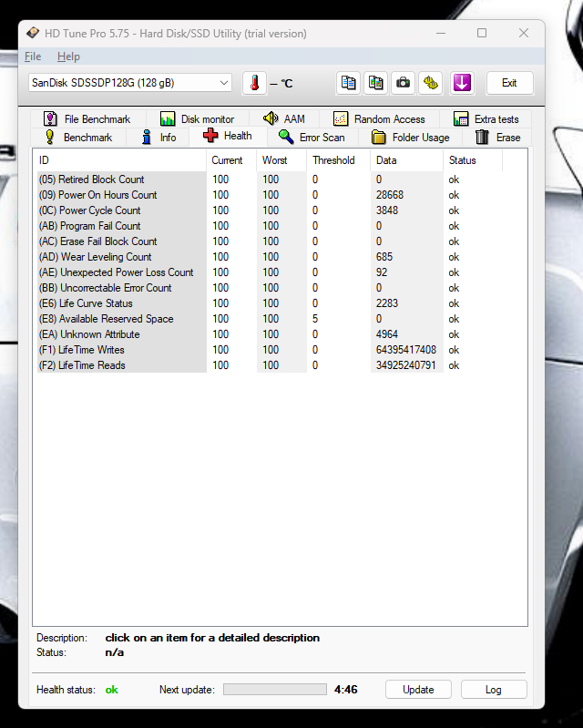Open the Help menu
This screenshot has height=728, width=583.
pyautogui.click(x=68, y=56)
